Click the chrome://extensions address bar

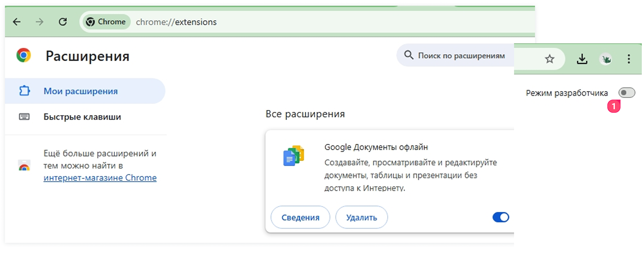[x=308, y=22]
